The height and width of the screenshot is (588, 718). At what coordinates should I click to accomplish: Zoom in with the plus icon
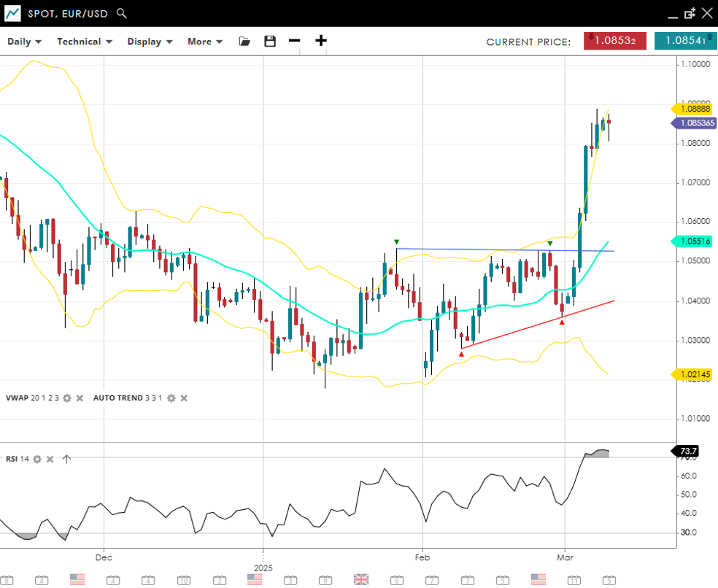point(321,41)
